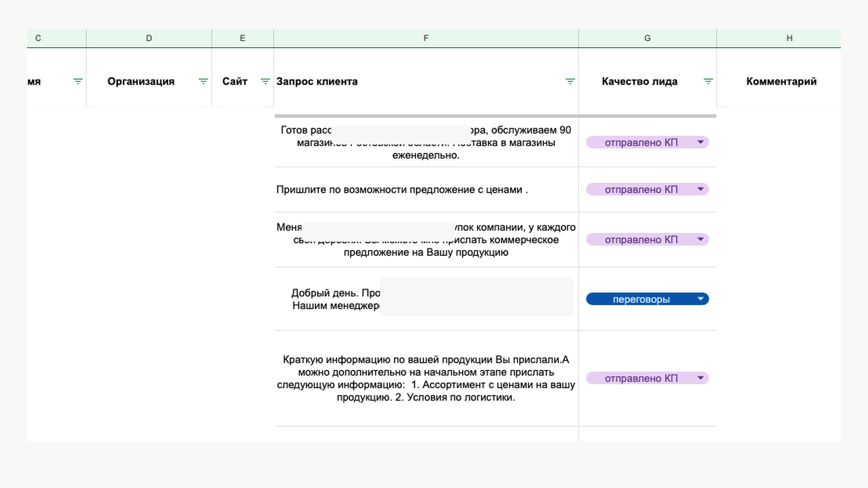
Task: Select cell Пришлите по возможности предложение с ценами
Action: pos(426,190)
